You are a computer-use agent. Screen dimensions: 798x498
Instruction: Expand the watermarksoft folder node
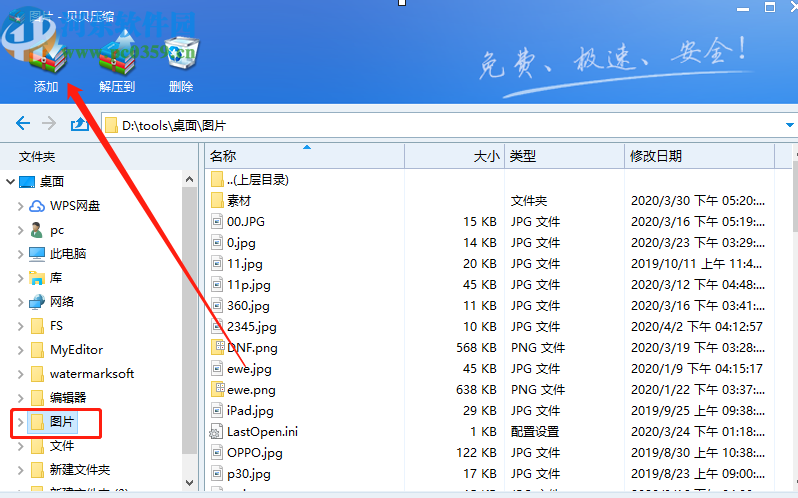pyautogui.click(x=20, y=374)
